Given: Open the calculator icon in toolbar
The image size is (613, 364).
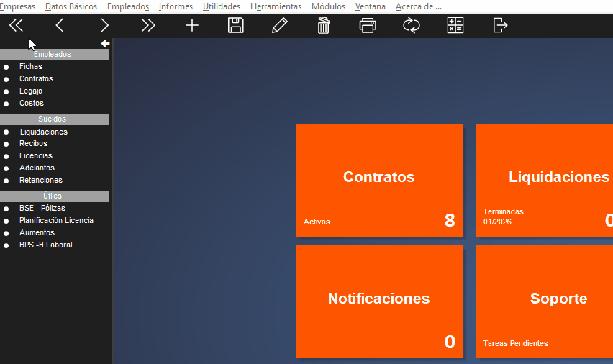Looking at the screenshot, I should pyautogui.click(x=455, y=26).
